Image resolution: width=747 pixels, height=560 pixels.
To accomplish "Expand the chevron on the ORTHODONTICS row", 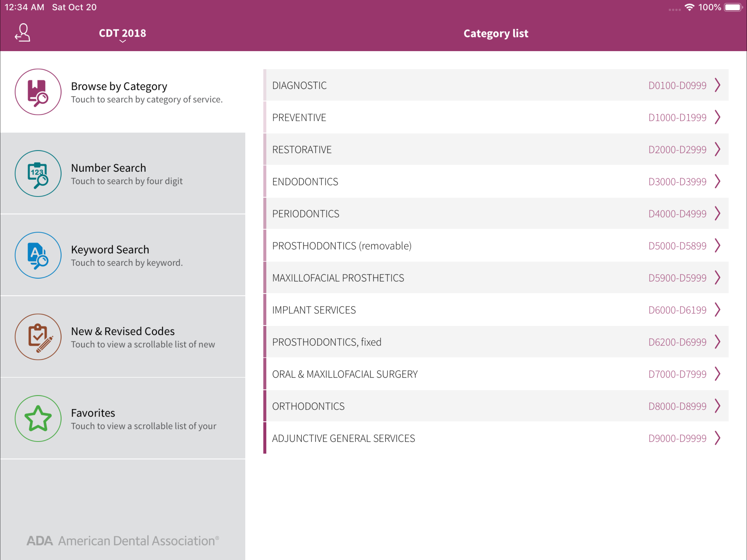I will (718, 406).
